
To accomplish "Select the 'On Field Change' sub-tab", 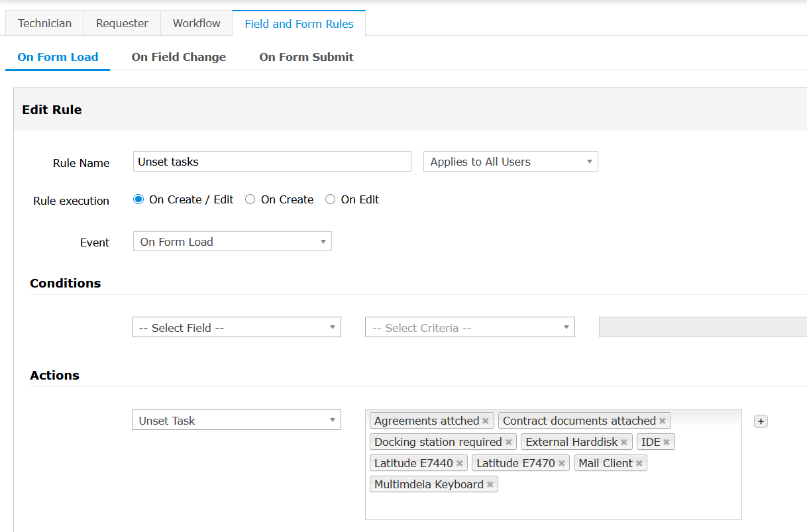I will [179, 57].
